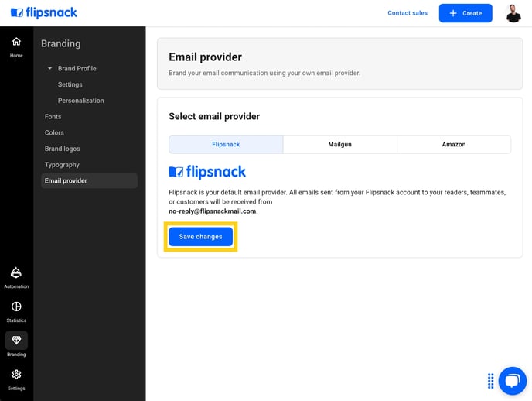Open the Contact sales link
The height and width of the screenshot is (401, 532).
(x=408, y=13)
